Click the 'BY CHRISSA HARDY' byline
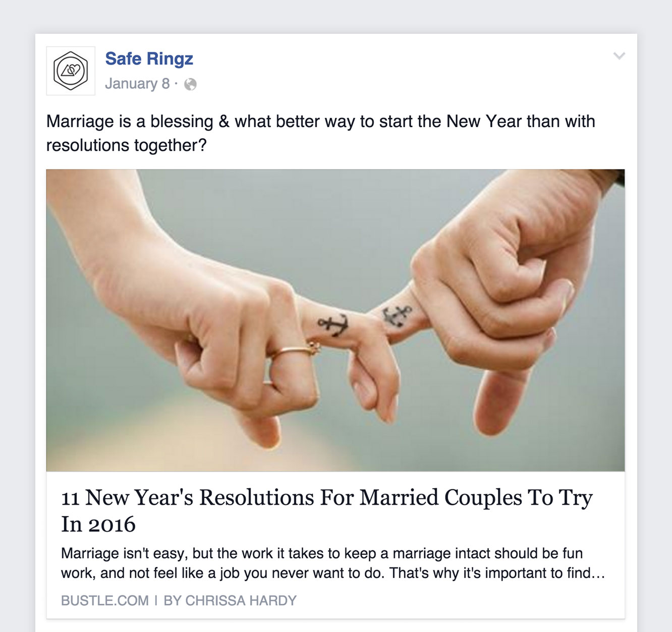The image size is (672, 632). click(x=230, y=601)
